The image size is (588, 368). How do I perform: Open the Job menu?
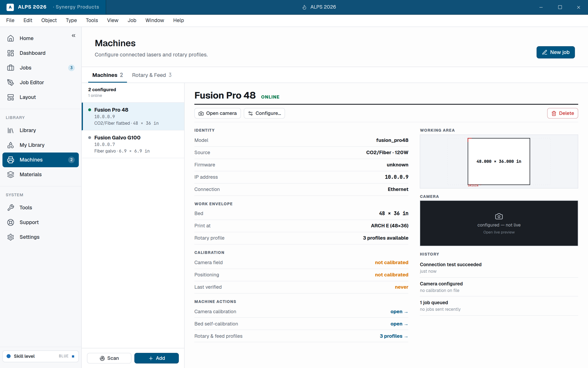pos(132,20)
